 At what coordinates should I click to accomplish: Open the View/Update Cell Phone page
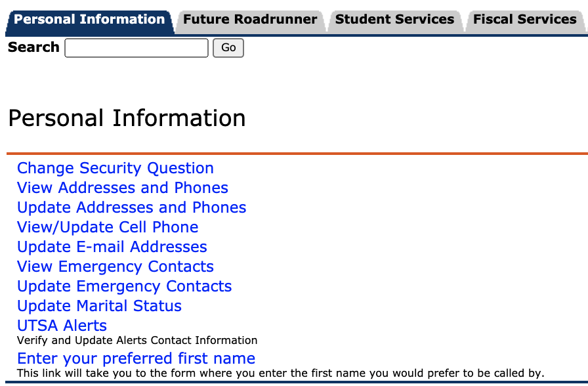click(x=108, y=227)
